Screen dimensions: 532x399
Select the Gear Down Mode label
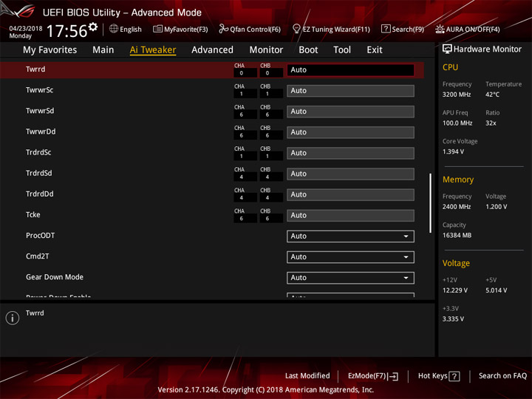(x=54, y=277)
